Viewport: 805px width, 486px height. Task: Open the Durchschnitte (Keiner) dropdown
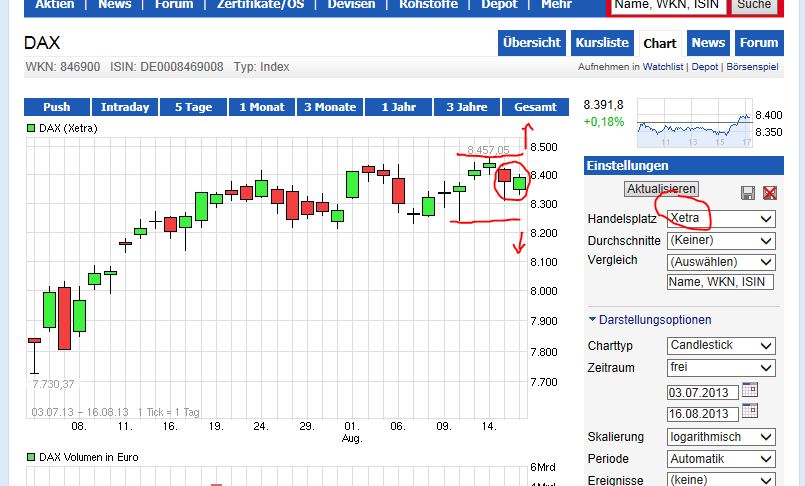click(721, 241)
